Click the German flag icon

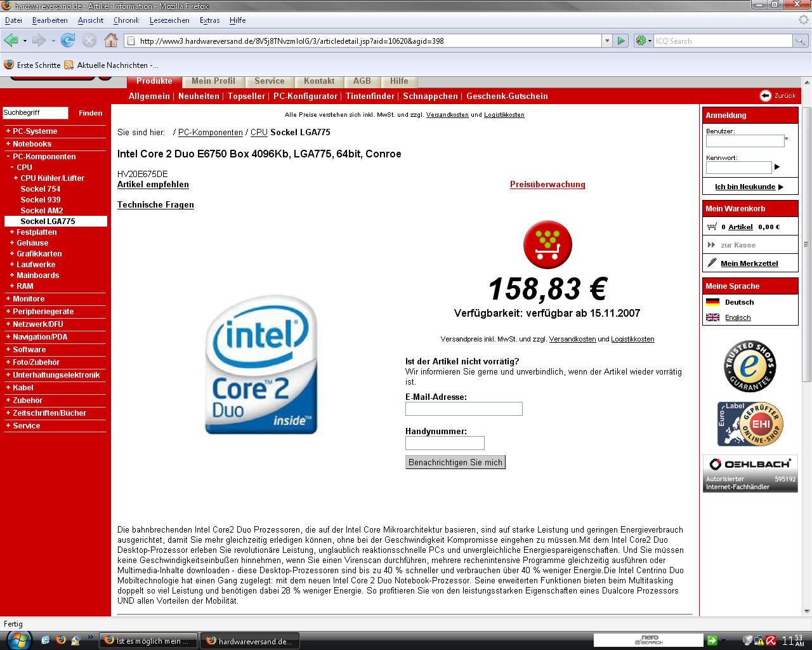(x=712, y=302)
